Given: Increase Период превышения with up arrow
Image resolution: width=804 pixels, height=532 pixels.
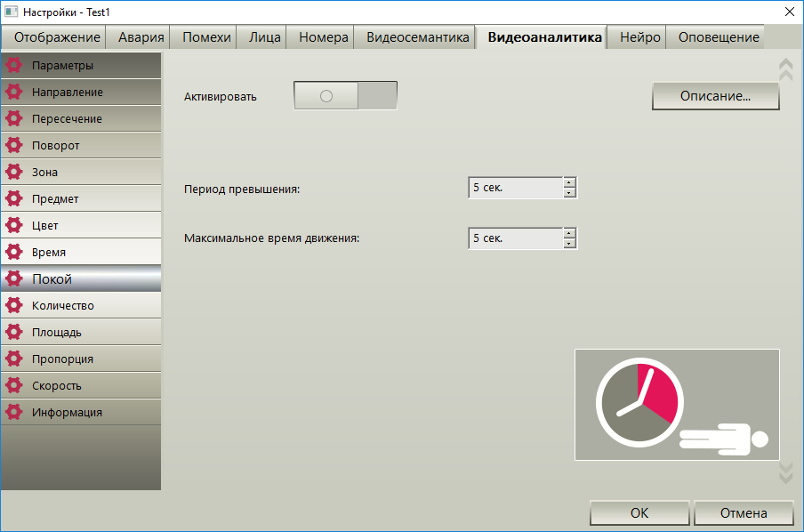Looking at the screenshot, I should tap(569, 182).
